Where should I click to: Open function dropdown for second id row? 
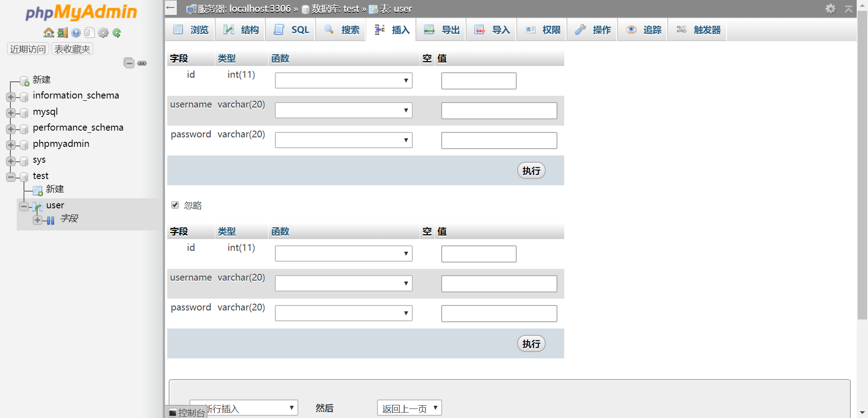344,254
